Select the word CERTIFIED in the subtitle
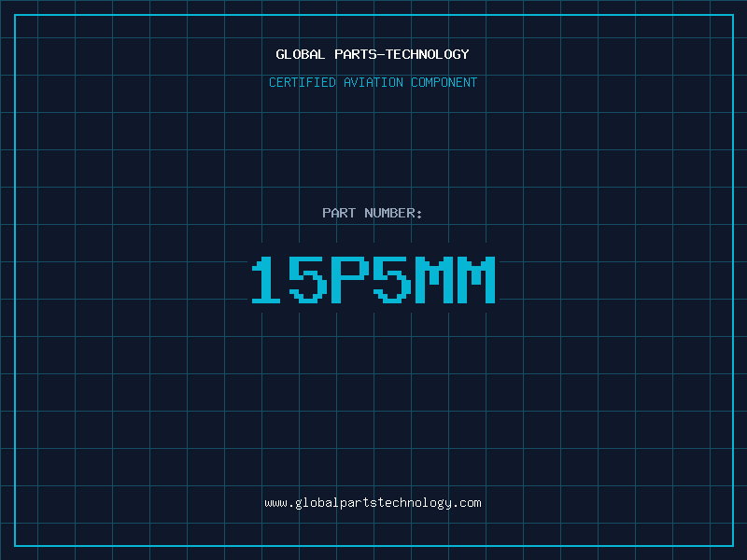Viewport: 747px width, 560px height. (303, 82)
